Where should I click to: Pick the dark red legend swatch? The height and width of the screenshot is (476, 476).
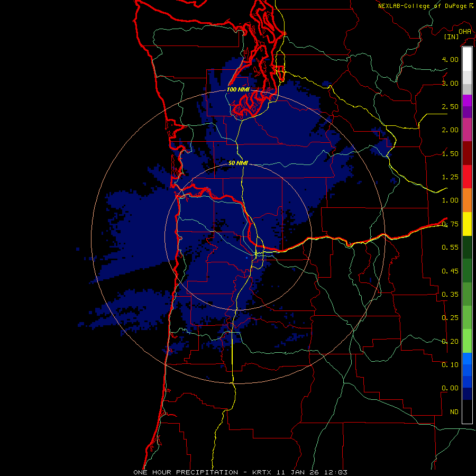pyautogui.click(x=467, y=153)
